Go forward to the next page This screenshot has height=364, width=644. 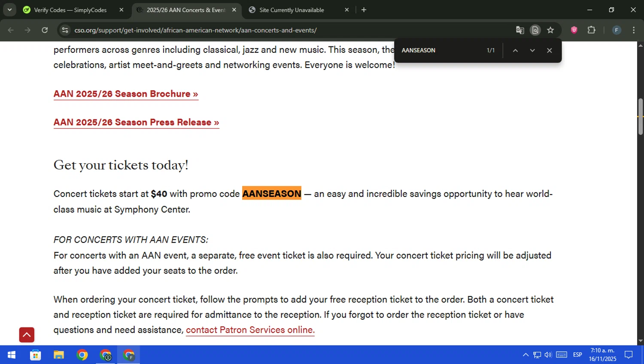pyautogui.click(x=27, y=30)
